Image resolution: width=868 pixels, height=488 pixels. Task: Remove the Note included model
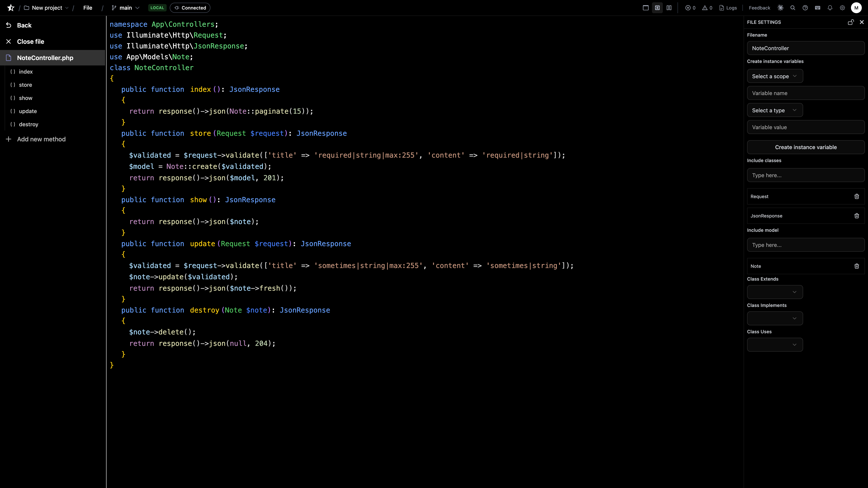(857, 266)
